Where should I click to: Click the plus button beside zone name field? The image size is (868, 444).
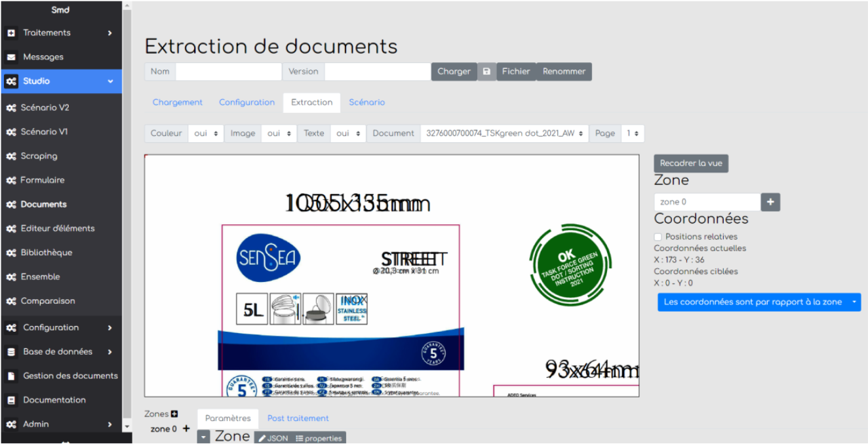(x=770, y=202)
